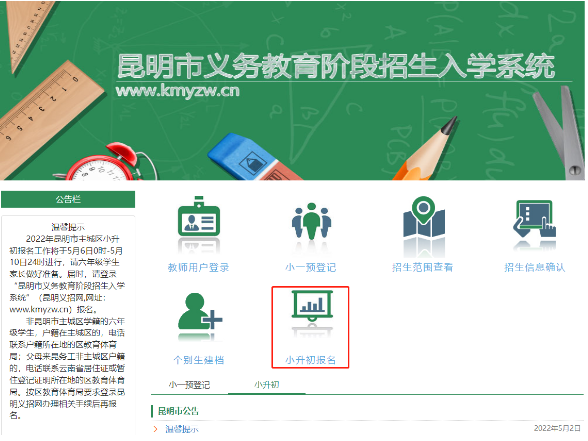The image size is (588, 441).
Task: Click the 昆明市义务教育阶段招生入学系统 banner title
Action: tap(336, 66)
